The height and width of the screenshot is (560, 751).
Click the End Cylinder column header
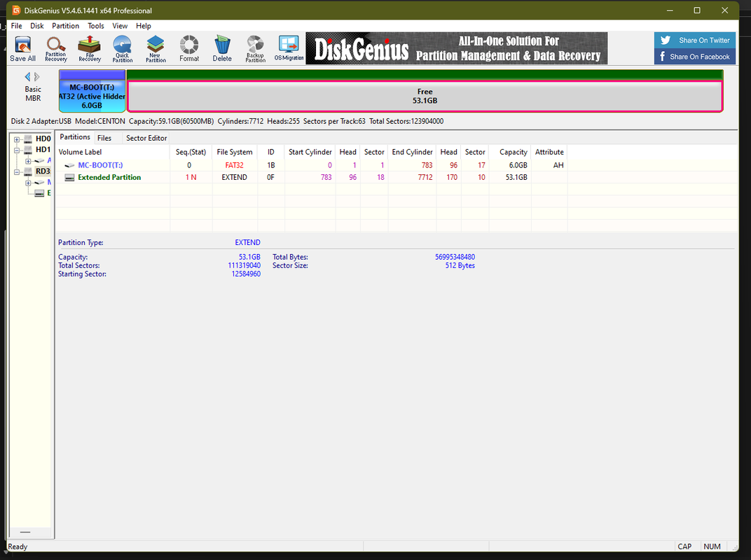(412, 152)
